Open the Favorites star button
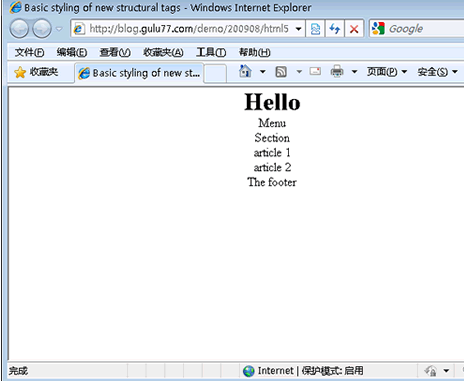The image size is (464, 381). [x=36, y=72]
